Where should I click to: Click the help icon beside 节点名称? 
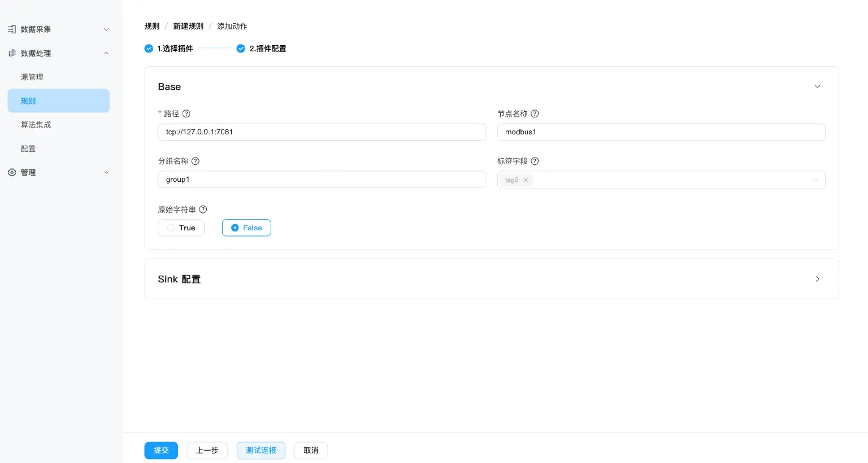pyautogui.click(x=535, y=113)
